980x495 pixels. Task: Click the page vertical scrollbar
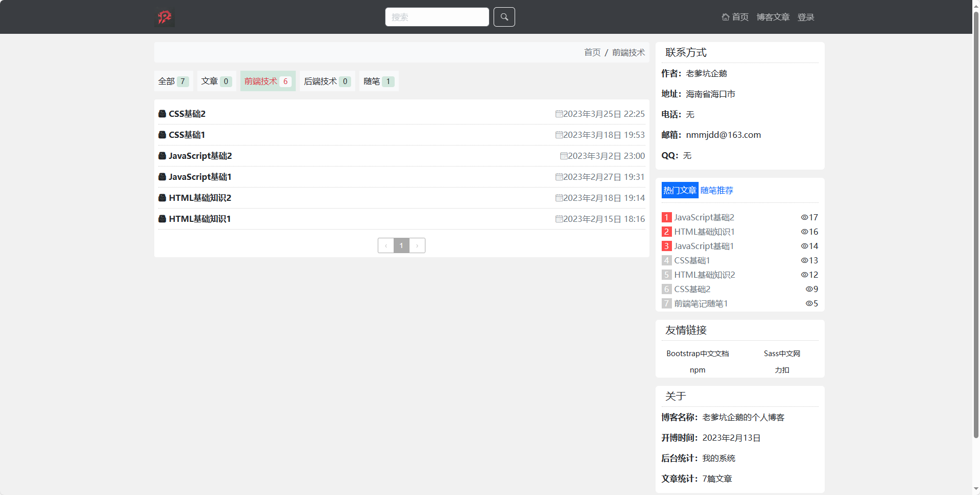(976, 224)
